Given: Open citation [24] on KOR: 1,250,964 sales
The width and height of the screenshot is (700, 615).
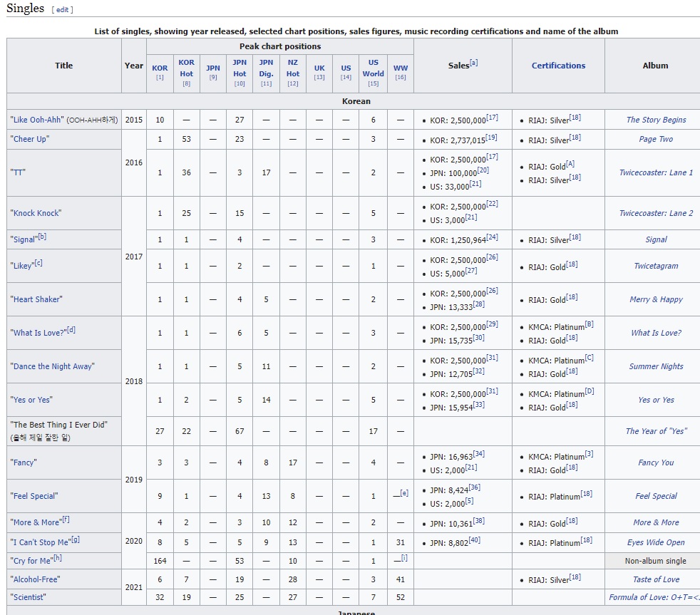Looking at the screenshot, I should 492,237.
